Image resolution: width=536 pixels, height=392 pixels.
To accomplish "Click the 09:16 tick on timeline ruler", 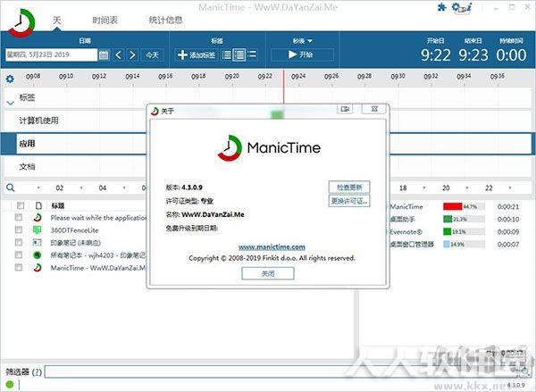I will (x=165, y=76).
